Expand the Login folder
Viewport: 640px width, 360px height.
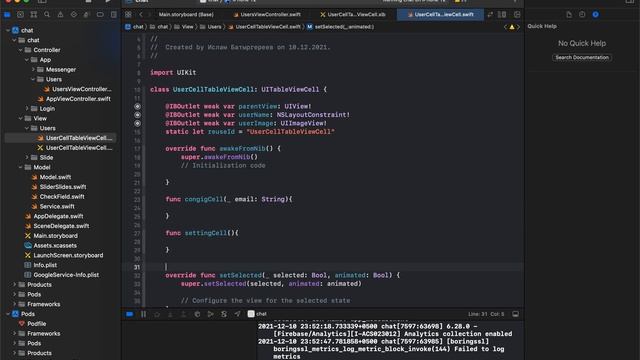27,109
